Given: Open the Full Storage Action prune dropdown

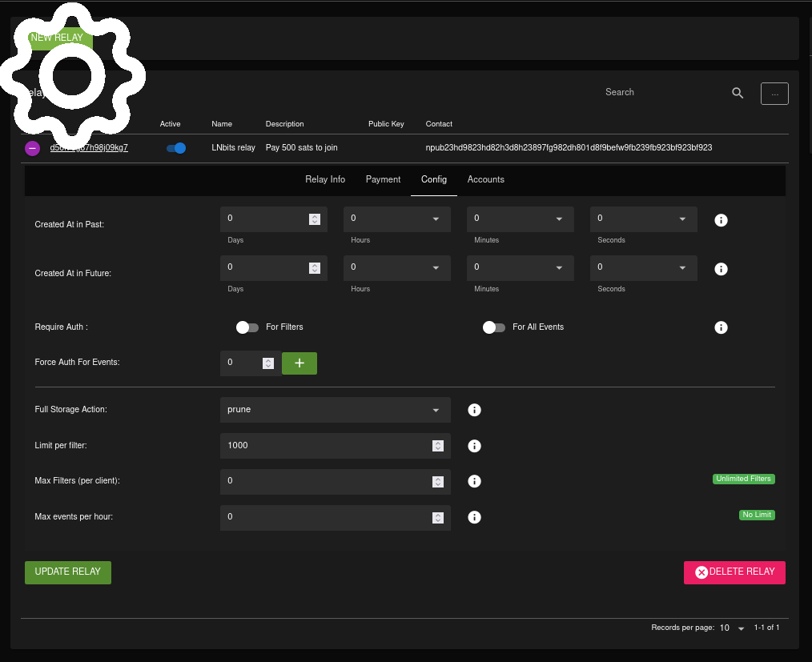Looking at the screenshot, I should tap(335, 410).
